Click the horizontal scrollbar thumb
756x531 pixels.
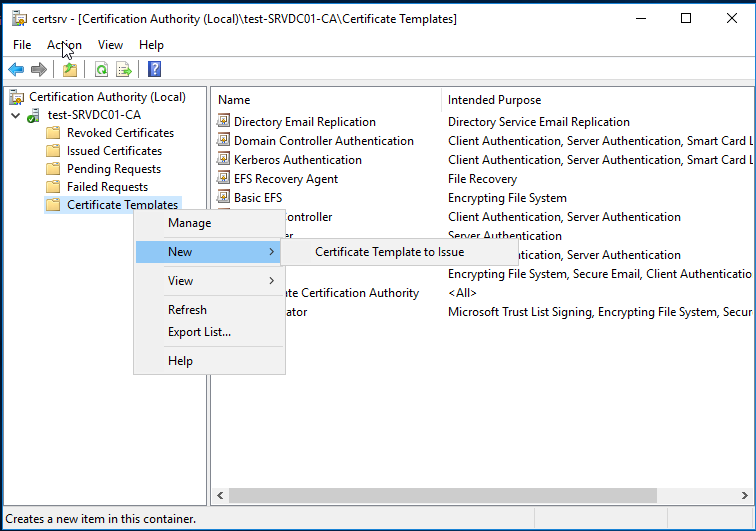tap(443, 495)
